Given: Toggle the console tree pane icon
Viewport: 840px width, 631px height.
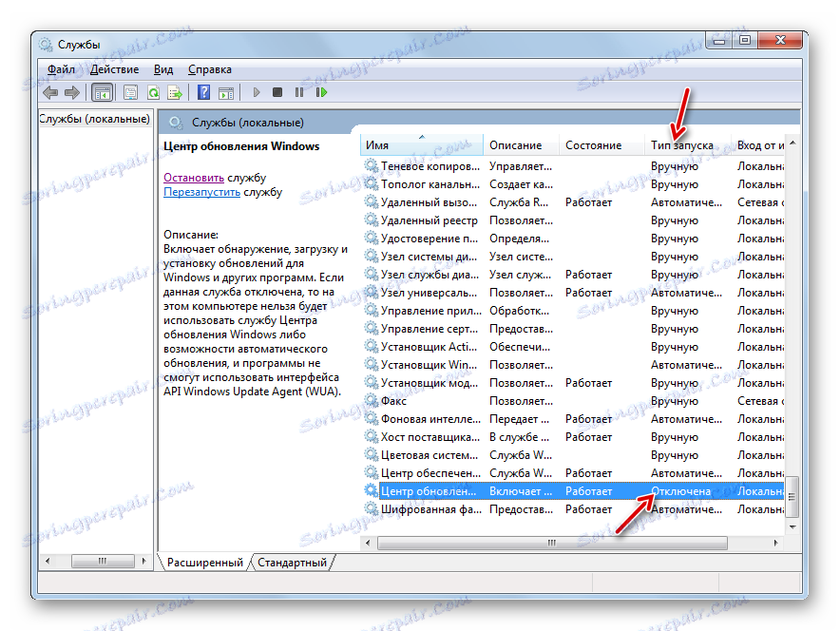Looking at the screenshot, I should tap(102, 93).
